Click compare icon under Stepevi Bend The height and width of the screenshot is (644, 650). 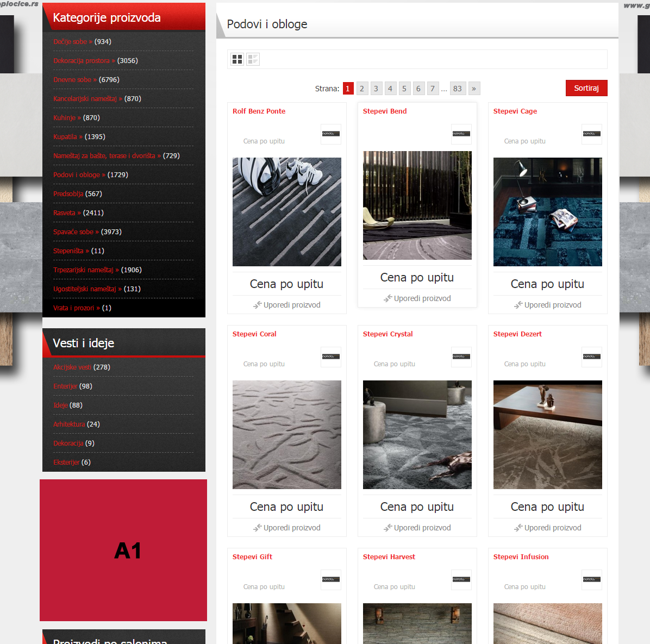(387, 298)
